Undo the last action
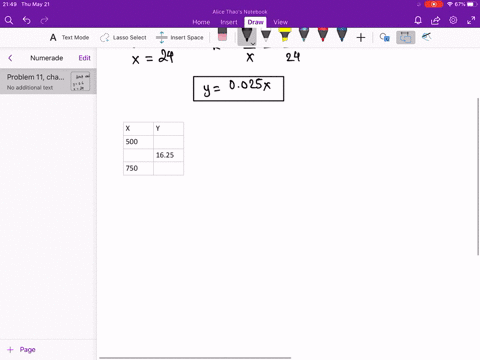 click(x=27, y=20)
